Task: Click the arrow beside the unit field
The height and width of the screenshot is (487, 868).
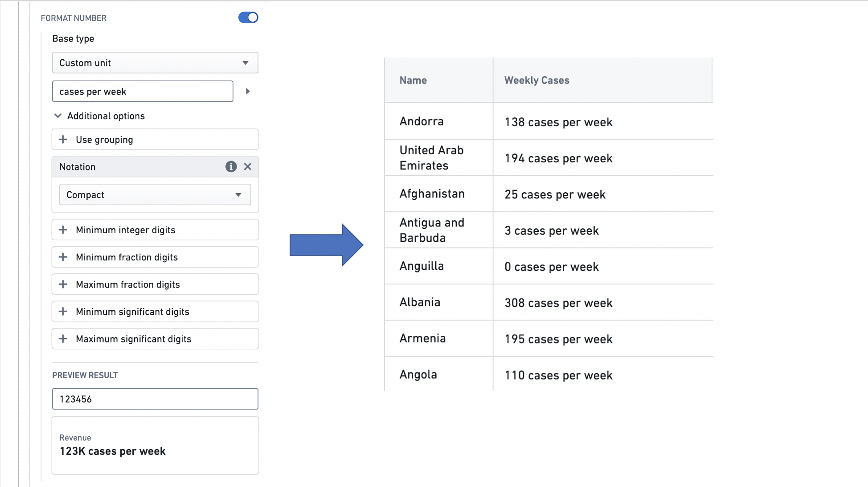Action: click(248, 91)
